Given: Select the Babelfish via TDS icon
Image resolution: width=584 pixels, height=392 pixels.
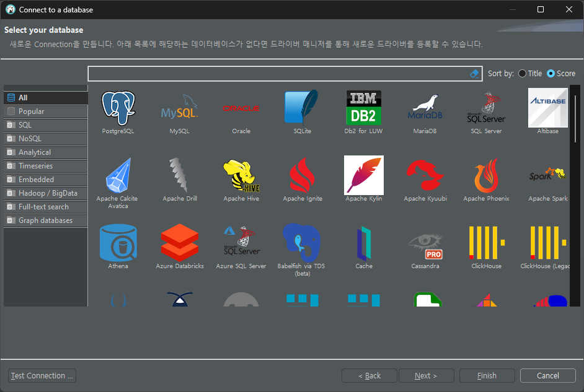Looking at the screenshot, I should (x=302, y=243).
